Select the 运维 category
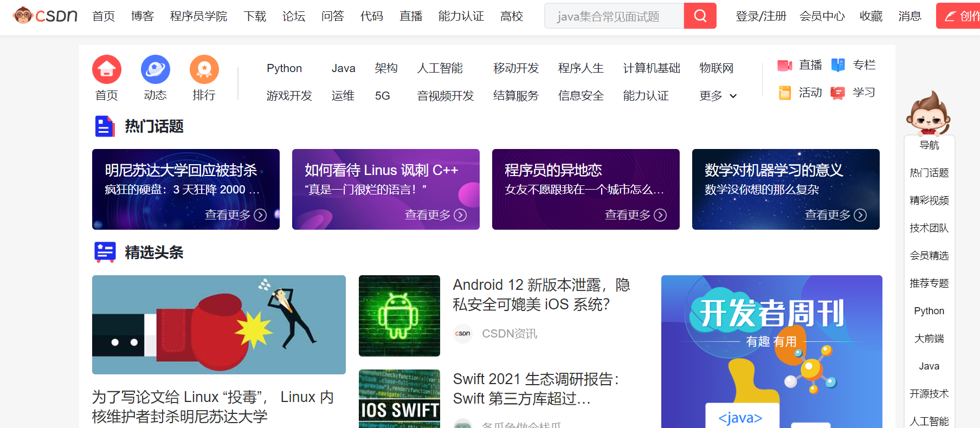980x428 pixels. tap(343, 96)
